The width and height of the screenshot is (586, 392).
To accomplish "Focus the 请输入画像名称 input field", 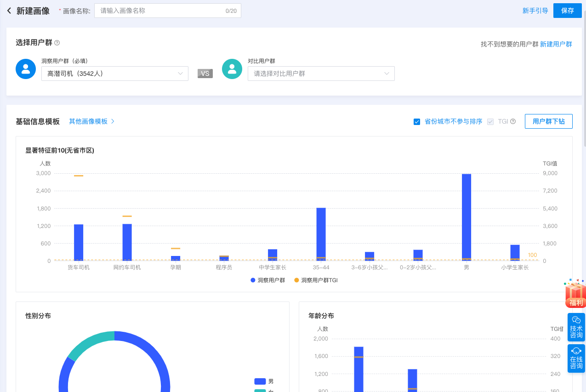I will point(168,11).
